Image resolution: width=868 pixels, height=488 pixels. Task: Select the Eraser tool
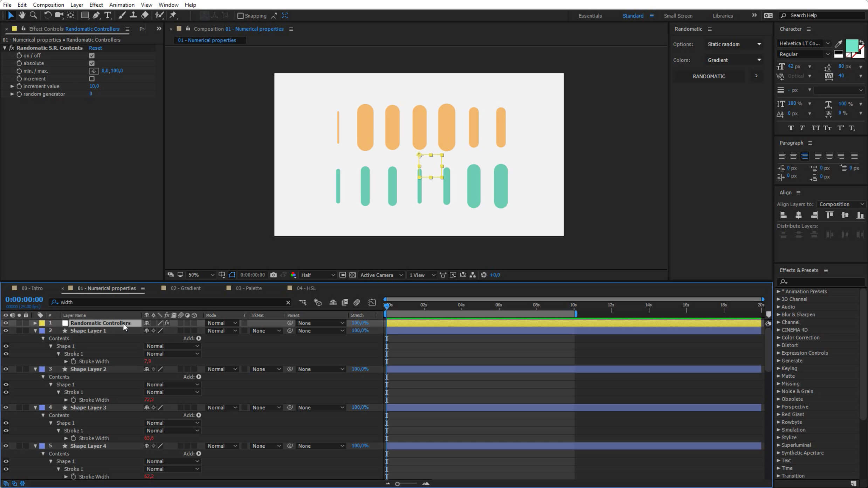click(x=145, y=15)
